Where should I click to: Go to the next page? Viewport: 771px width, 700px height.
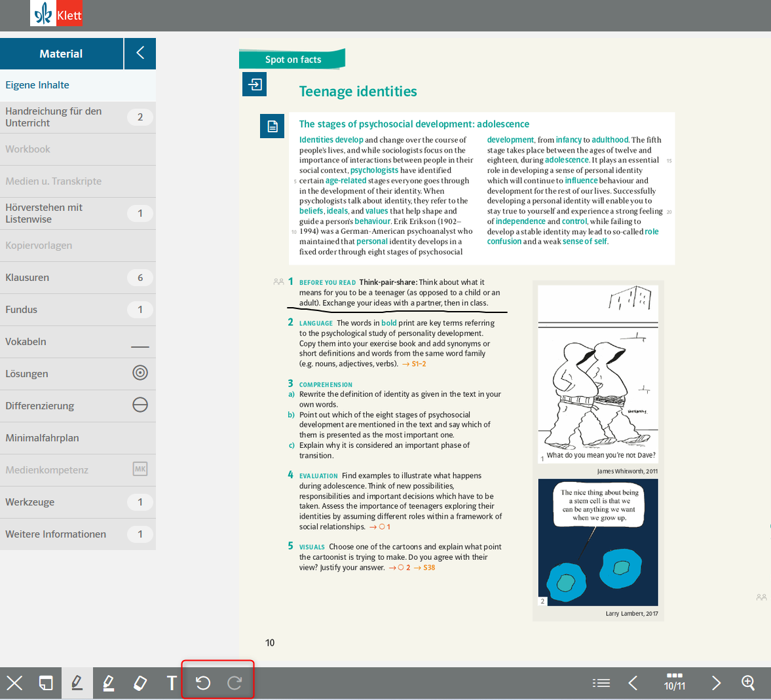pyautogui.click(x=716, y=683)
